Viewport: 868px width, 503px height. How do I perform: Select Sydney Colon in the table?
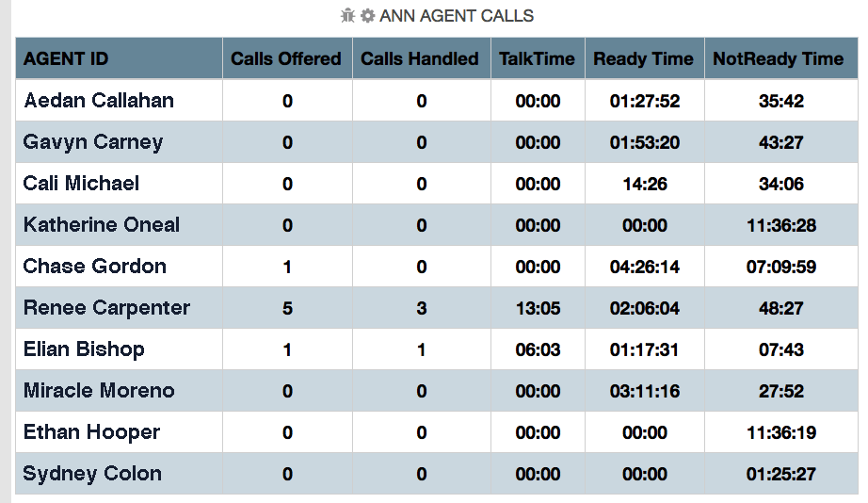pyautogui.click(x=92, y=474)
